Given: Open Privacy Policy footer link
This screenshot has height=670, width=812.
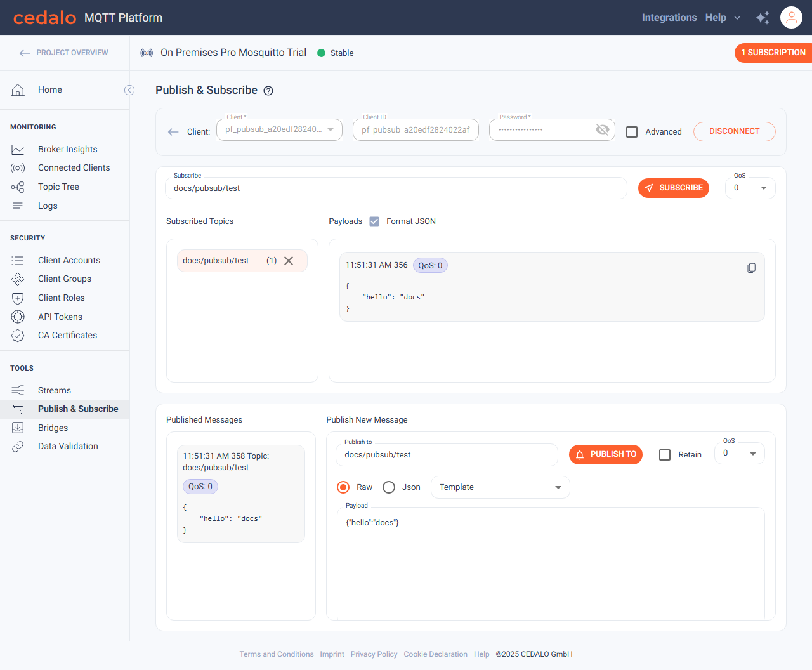Looking at the screenshot, I should tap(374, 654).
